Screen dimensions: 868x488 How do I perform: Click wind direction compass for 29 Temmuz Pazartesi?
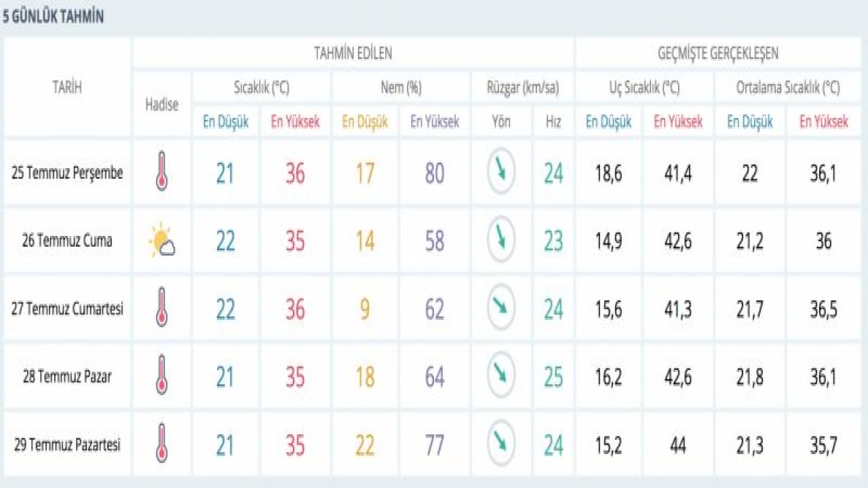501,443
